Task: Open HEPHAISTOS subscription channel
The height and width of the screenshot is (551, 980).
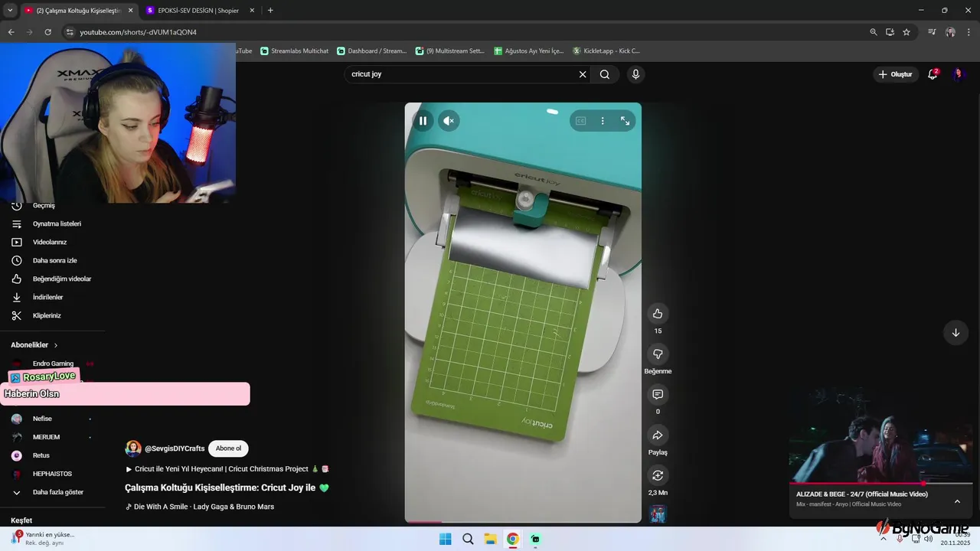Action: [x=54, y=474]
